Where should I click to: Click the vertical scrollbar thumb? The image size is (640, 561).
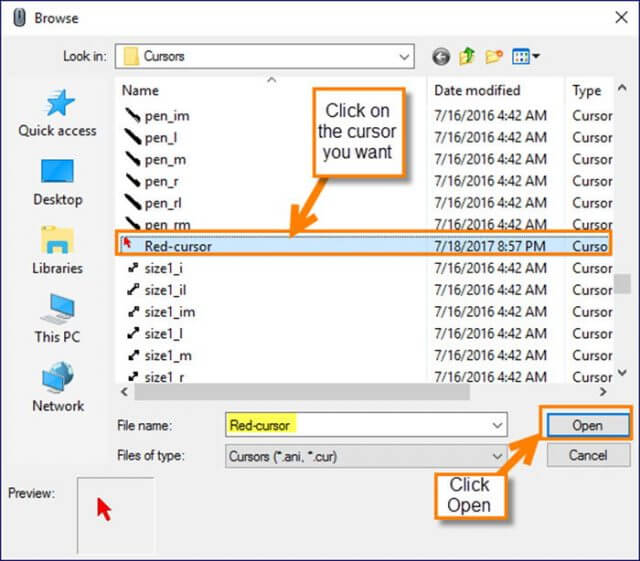tap(622, 283)
